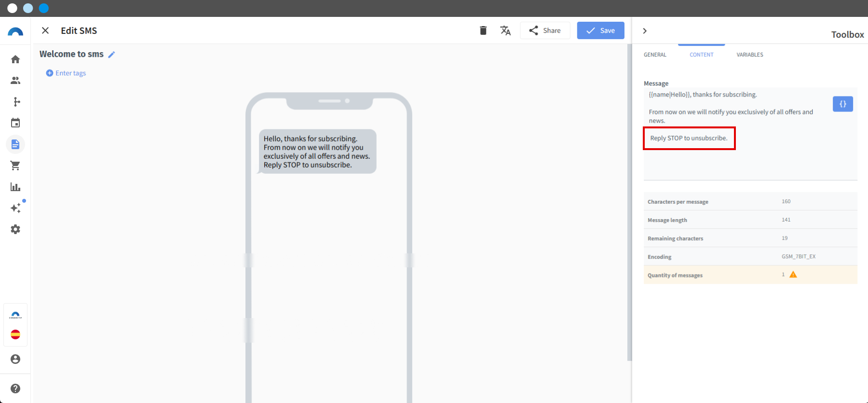Click the 'Toolbox' panel heading

[x=847, y=34]
